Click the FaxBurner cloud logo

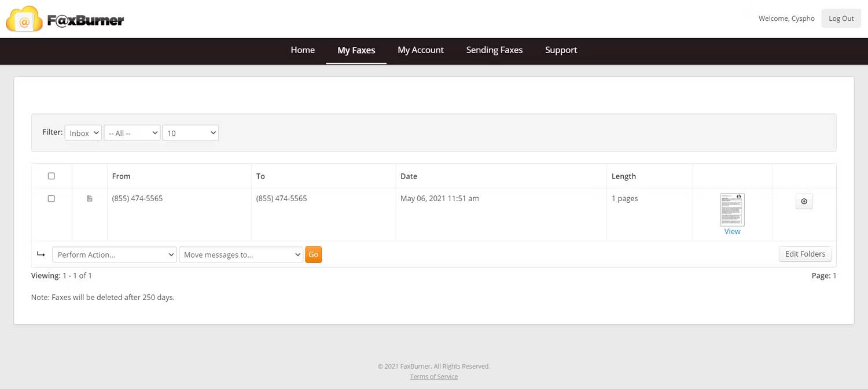[x=24, y=19]
